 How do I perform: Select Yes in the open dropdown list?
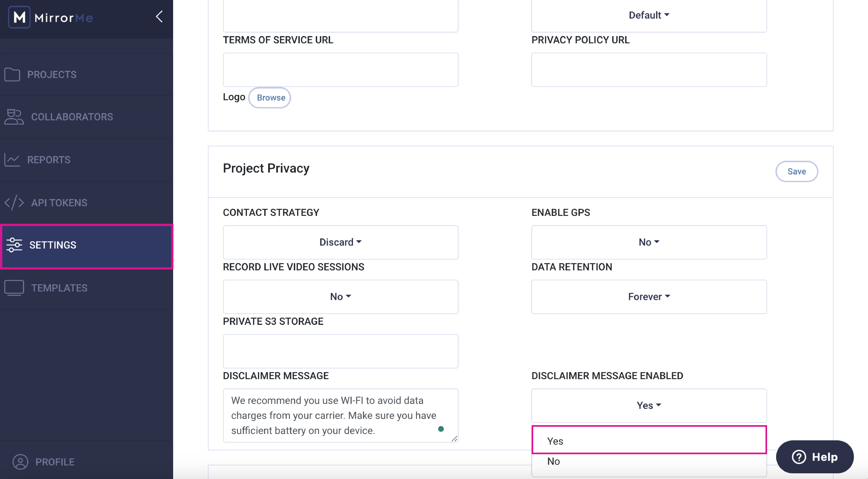pyautogui.click(x=555, y=441)
